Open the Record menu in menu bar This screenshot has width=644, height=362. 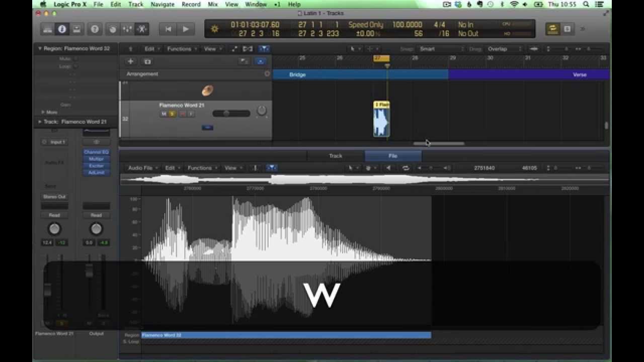pyautogui.click(x=191, y=4)
